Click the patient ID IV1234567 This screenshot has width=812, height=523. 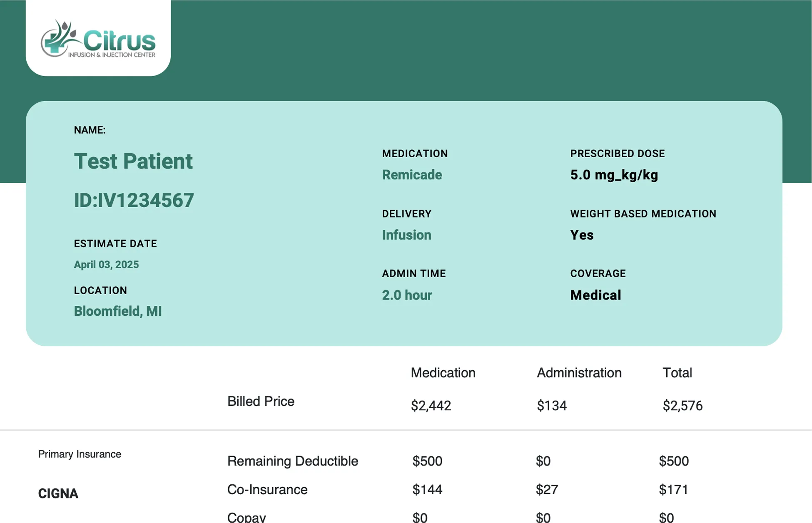pyautogui.click(x=134, y=201)
